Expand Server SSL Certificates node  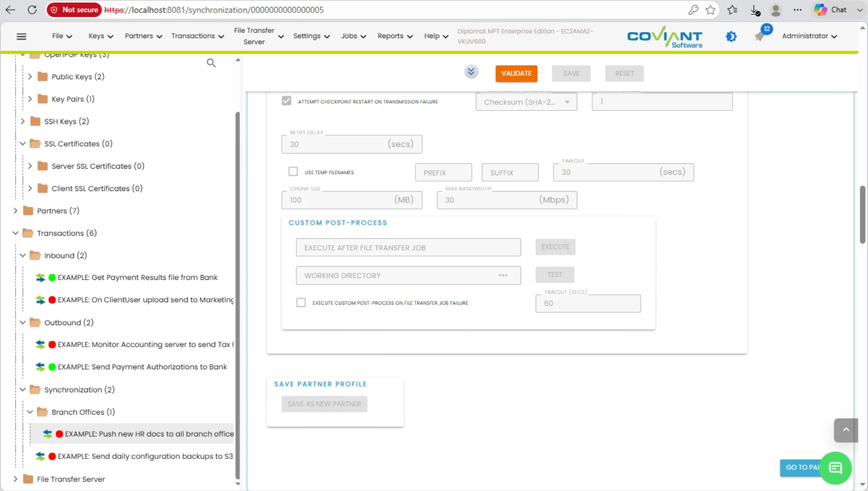30,166
